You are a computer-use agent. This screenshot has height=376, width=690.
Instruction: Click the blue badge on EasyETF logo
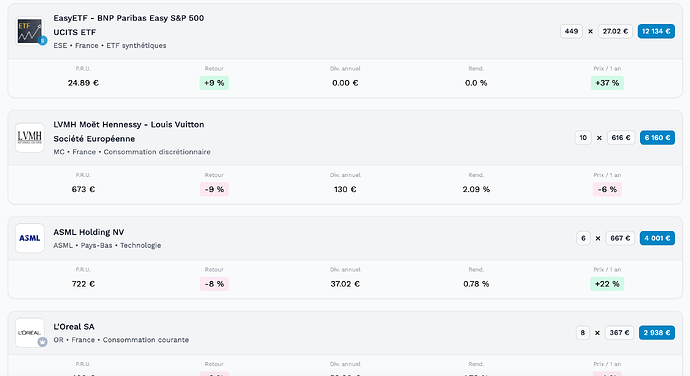click(42, 41)
